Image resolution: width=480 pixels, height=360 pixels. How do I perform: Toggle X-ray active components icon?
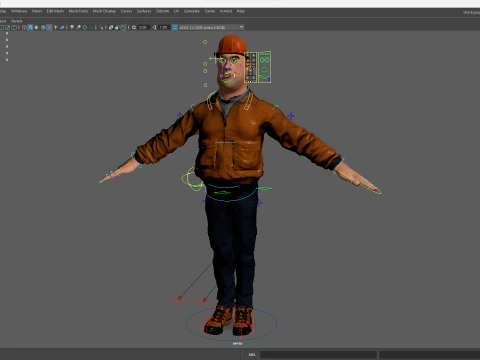(117, 27)
